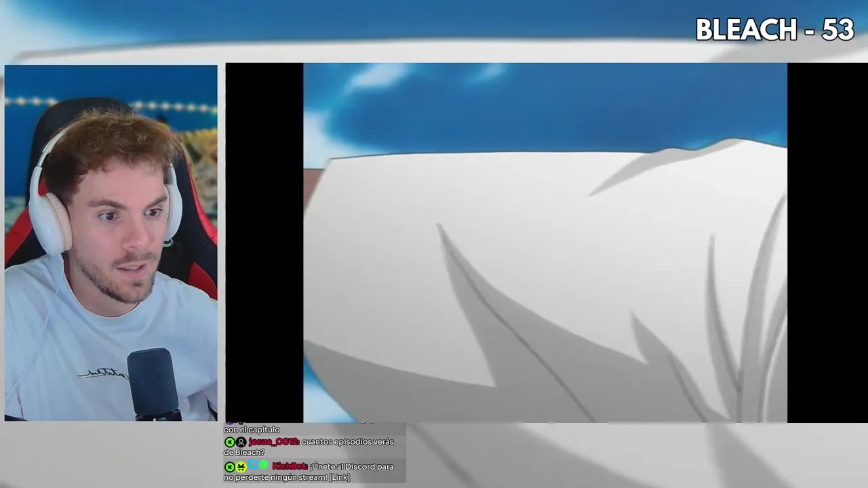Follow the [Link] in KickBot's Discord message
The width and height of the screenshot is (868, 488).
point(339,478)
